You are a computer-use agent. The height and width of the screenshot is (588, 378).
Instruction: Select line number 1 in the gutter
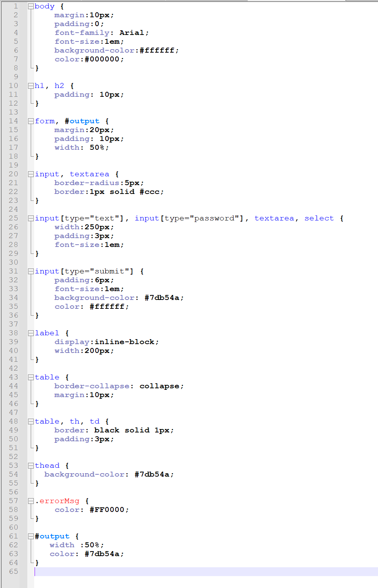15,6
